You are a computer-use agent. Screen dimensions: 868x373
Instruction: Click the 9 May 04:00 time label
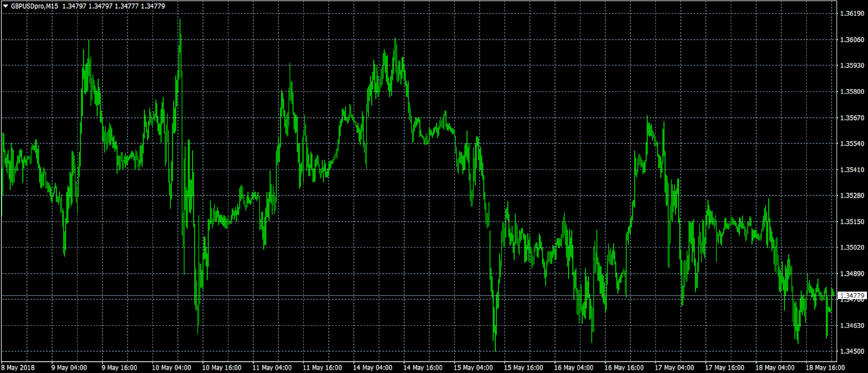click(x=69, y=368)
